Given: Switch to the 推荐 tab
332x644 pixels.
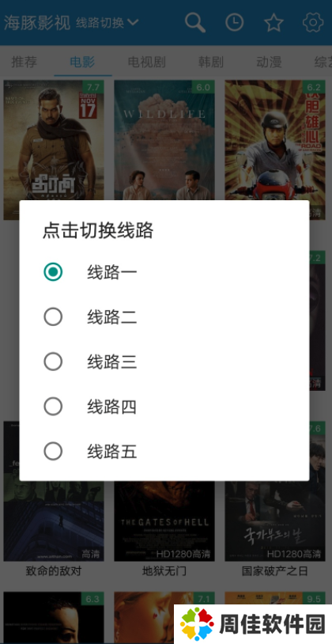Looking at the screenshot, I should pos(24,62).
